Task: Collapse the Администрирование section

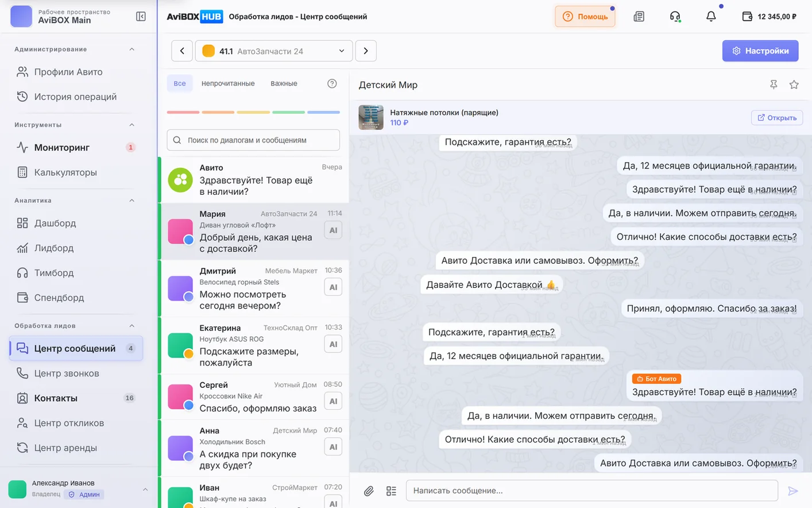Action: (132, 49)
